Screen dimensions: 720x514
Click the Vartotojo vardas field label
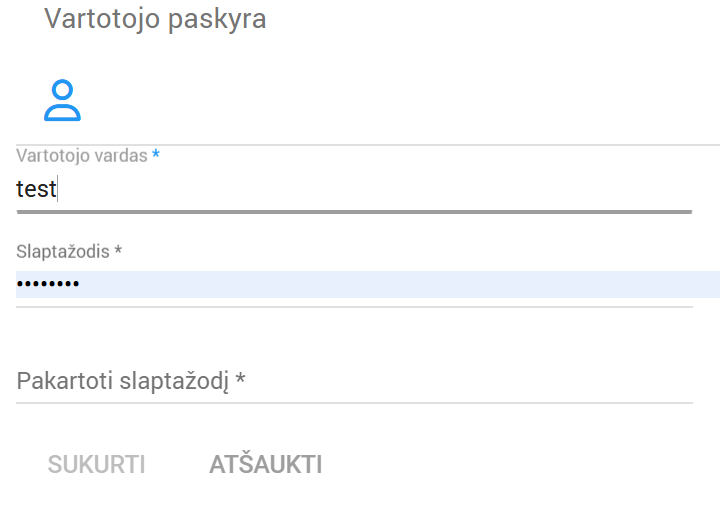[x=82, y=156]
